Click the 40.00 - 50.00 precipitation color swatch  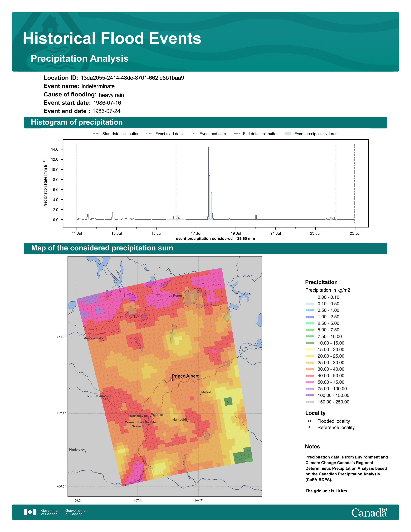(310, 376)
